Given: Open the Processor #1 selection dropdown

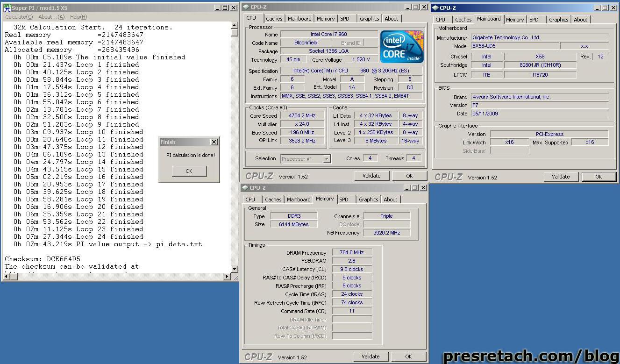Looking at the screenshot, I should click(x=327, y=159).
